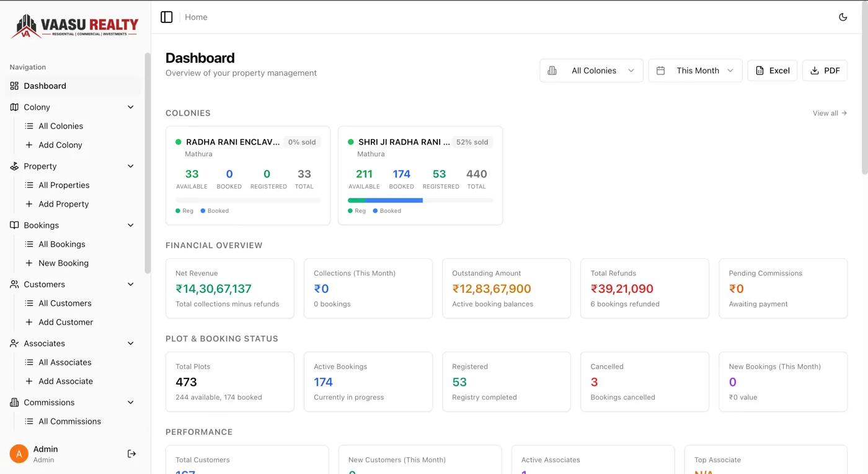Click the Commissions building icon
The width and height of the screenshot is (868, 474).
pos(14,403)
